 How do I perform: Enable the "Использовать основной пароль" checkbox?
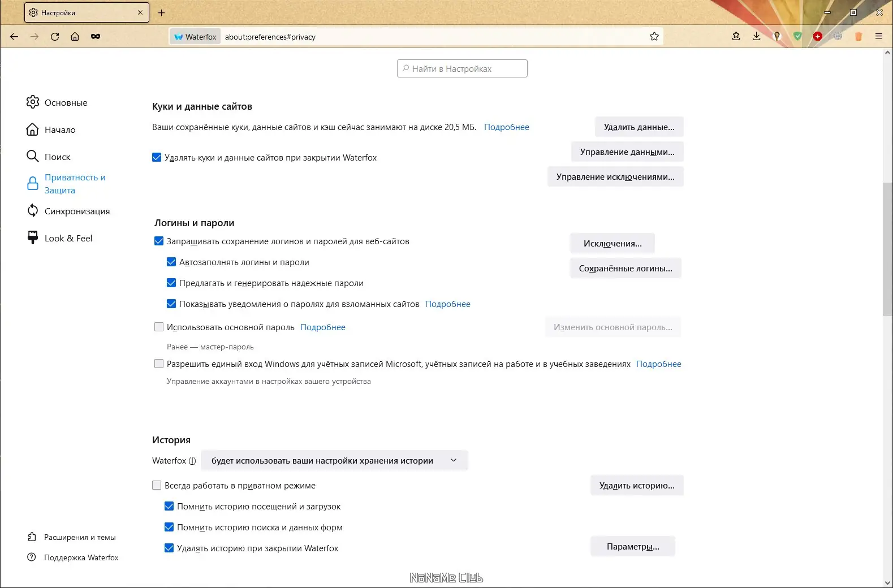159,327
